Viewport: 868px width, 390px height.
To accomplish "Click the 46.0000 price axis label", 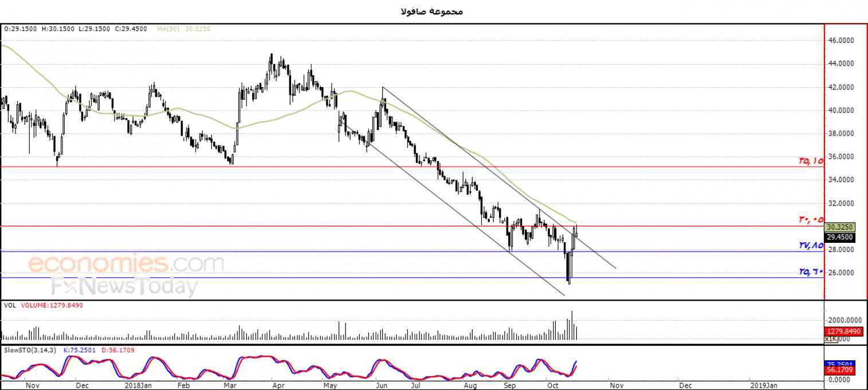I will [842, 41].
